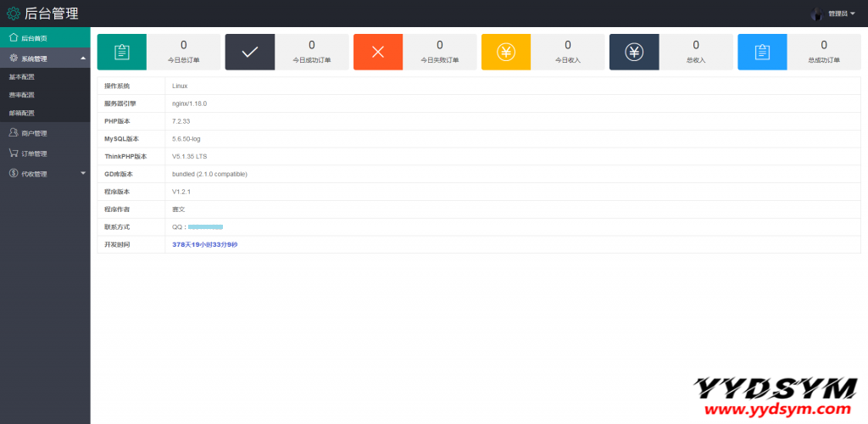Go to 后台首页 in the sidebar
The image size is (868, 424).
click(34, 38)
